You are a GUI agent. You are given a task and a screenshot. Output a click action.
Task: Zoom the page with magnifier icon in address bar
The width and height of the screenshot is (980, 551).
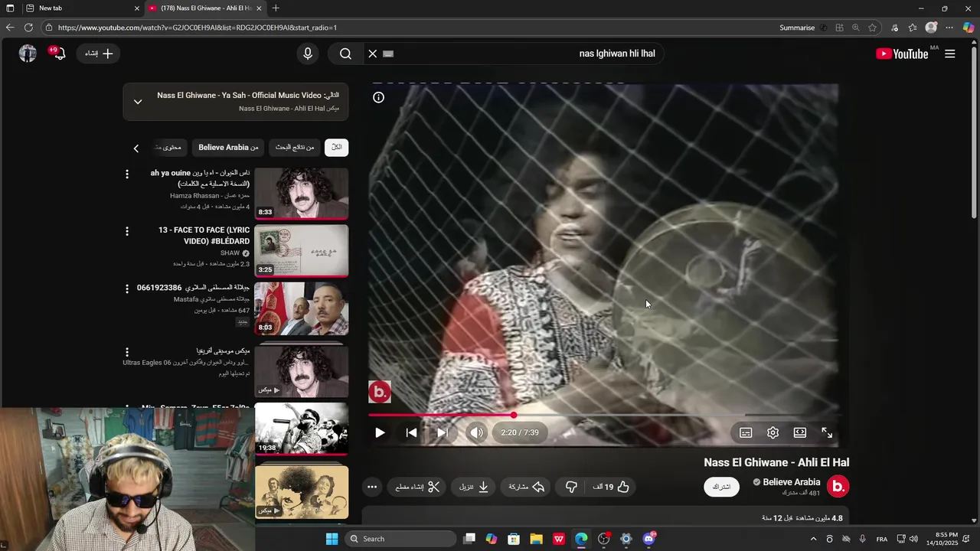click(x=856, y=28)
